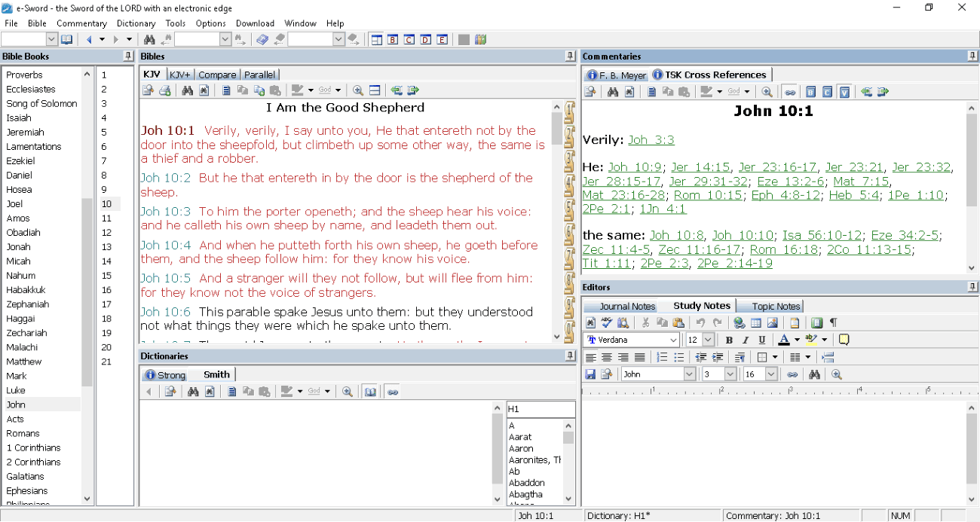Switch layout with the 'D' Dictionary view icon

426,39
